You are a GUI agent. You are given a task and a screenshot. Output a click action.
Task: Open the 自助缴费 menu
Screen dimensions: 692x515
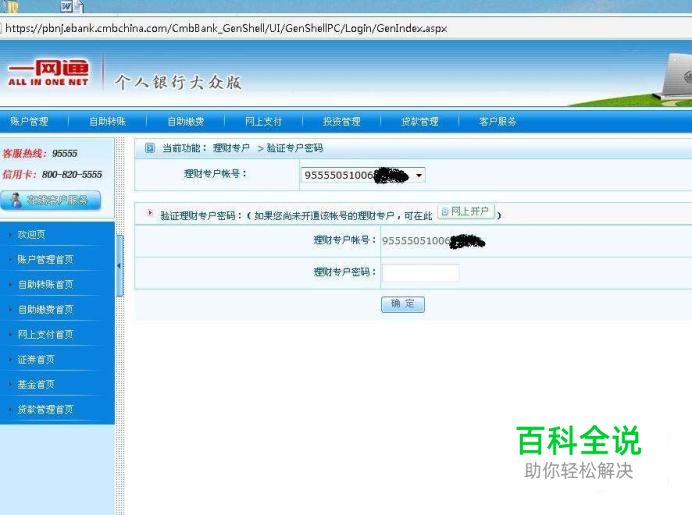point(185,121)
